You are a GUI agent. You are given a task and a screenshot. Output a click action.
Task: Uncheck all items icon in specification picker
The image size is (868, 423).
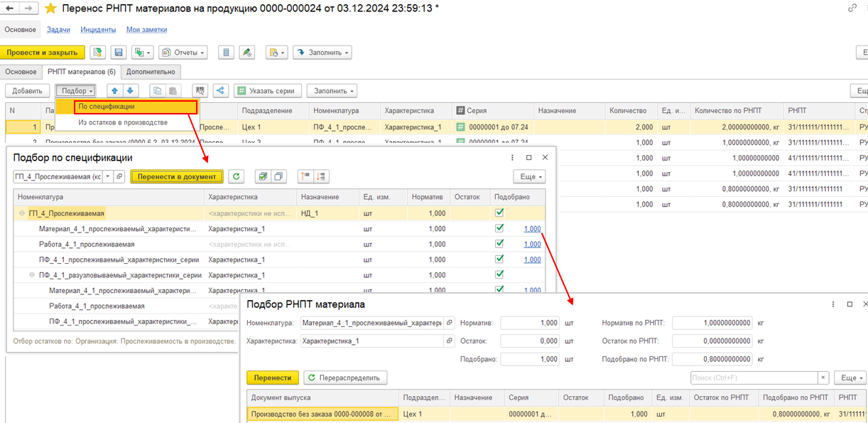click(x=278, y=176)
